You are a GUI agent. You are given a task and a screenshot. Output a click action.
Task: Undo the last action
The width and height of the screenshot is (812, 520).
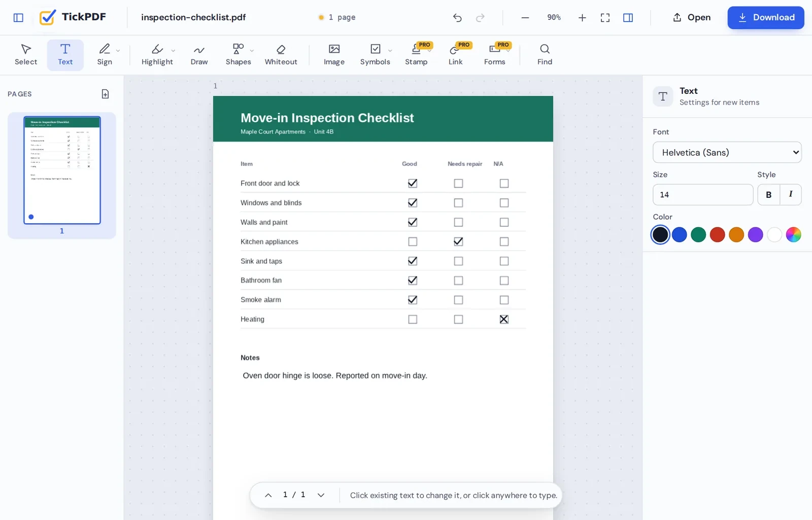(457, 18)
